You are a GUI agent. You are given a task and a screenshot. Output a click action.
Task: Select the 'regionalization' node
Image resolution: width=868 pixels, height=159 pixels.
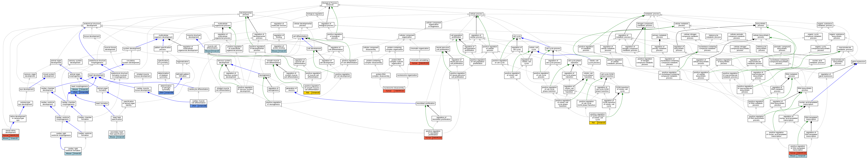183,62
